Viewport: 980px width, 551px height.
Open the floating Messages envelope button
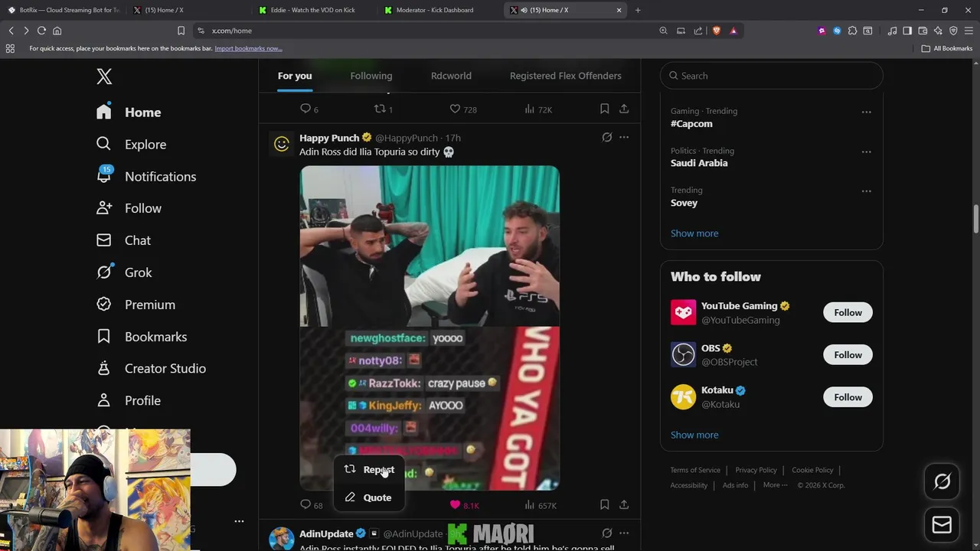(942, 525)
